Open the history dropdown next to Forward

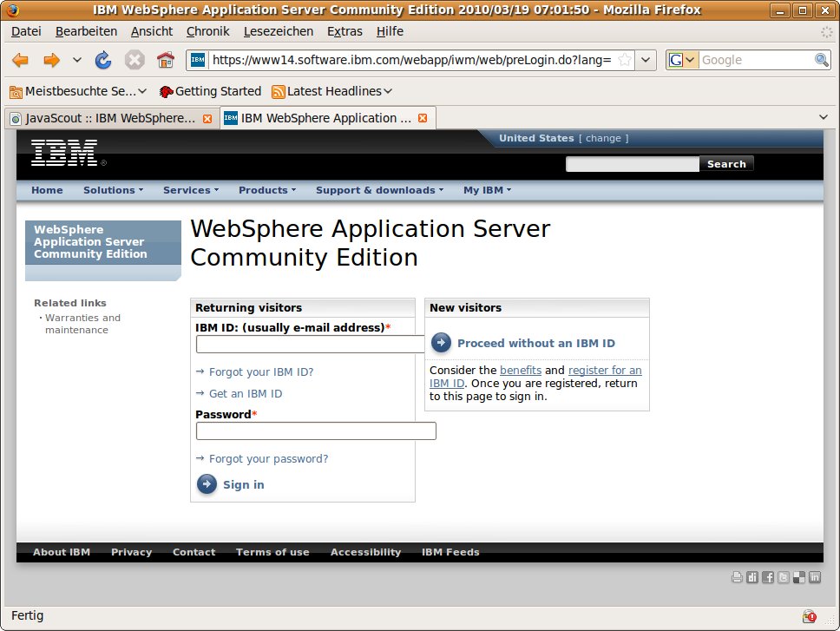click(76, 60)
